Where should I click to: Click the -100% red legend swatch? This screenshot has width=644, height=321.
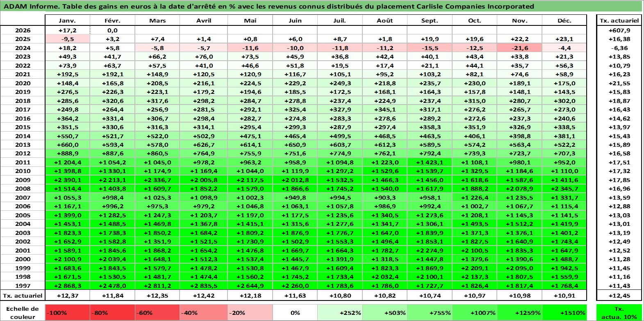coord(67,312)
